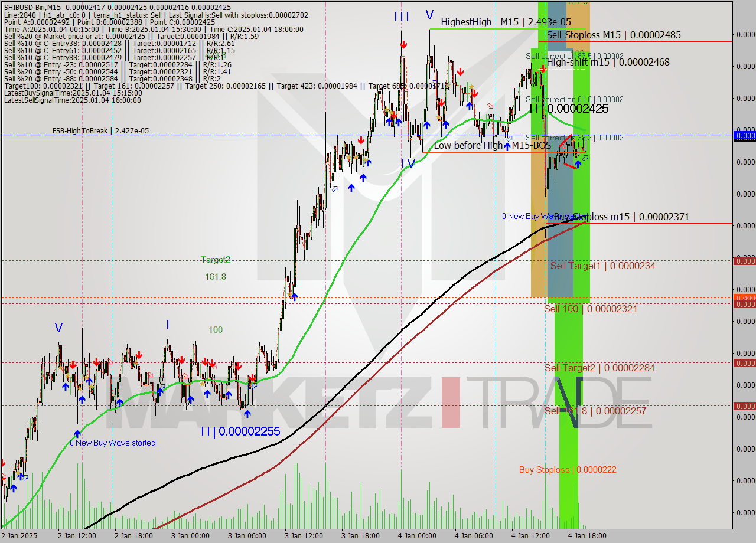Click the orange price tag on price axis
This screenshot has width=756, height=543.
point(744,297)
